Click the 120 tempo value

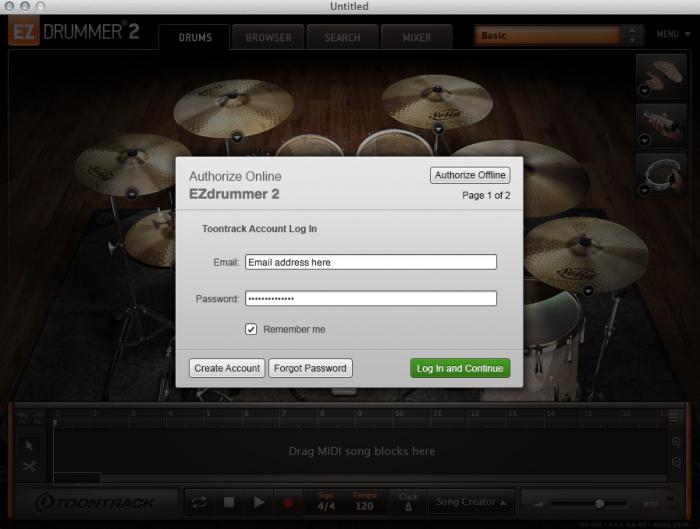tap(364, 506)
